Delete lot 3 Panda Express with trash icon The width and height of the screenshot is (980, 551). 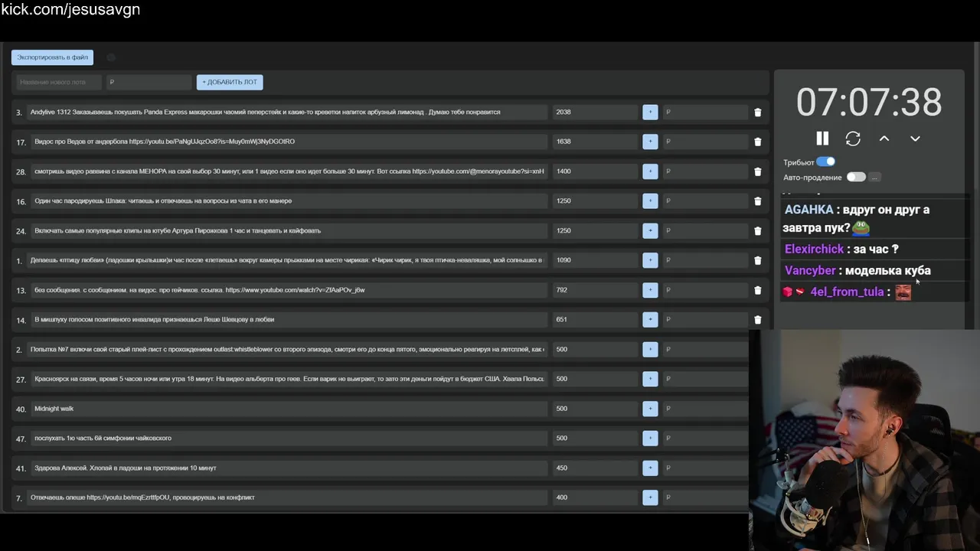758,112
